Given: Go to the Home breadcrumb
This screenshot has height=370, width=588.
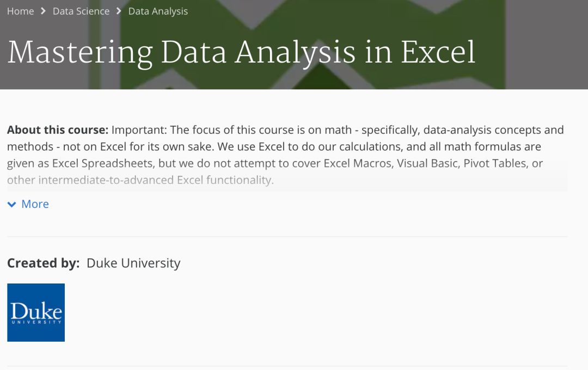Looking at the screenshot, I should [x=20, y=11].
